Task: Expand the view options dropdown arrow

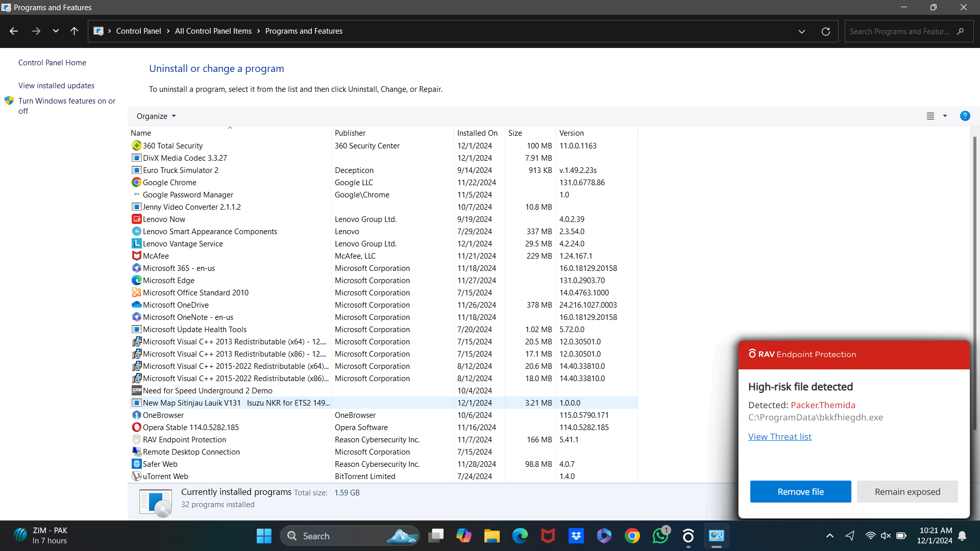Action: pos(945,116)
